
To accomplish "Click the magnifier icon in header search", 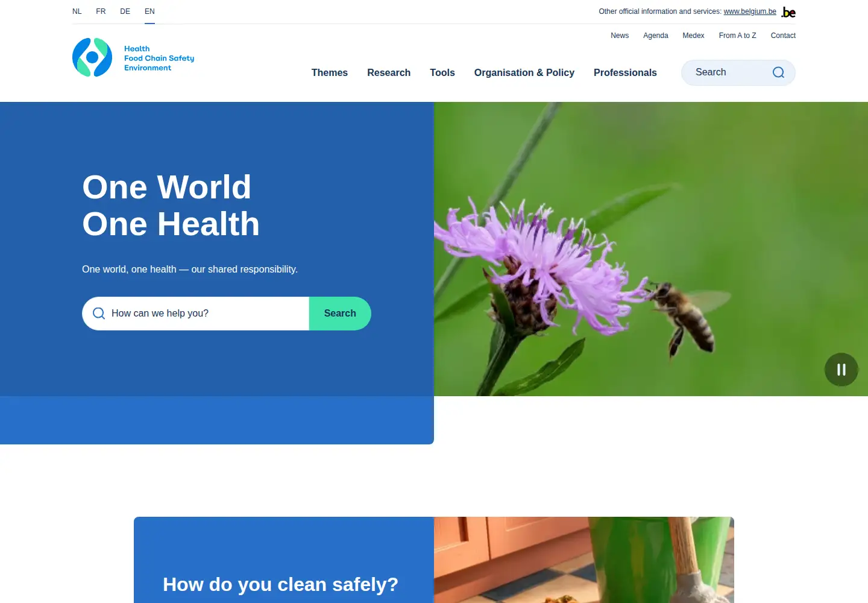I will pyautogui.click(x=778, y=72).
